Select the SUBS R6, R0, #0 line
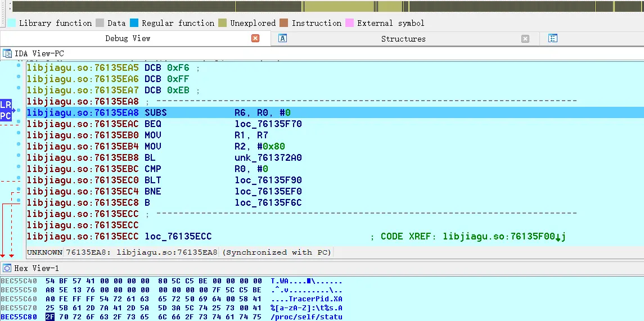644x321 pixels. pyautogui.click(x=335, y=112)
